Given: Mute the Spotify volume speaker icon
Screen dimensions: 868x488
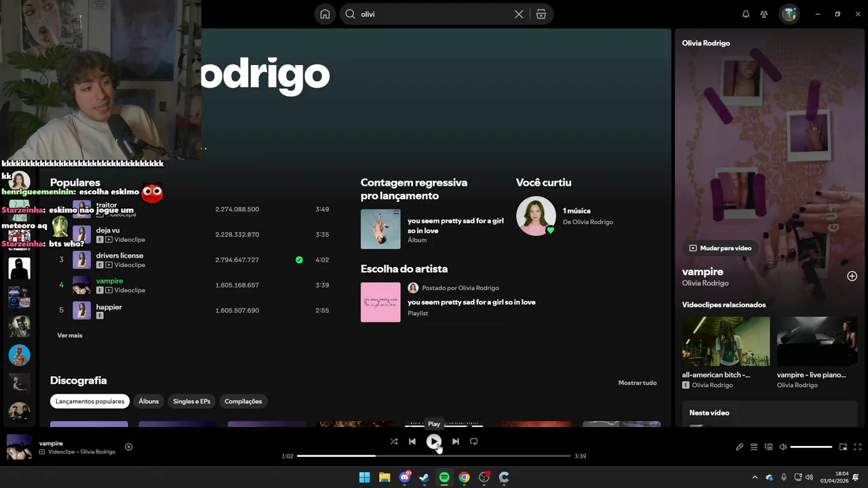Looking at the screenshot, I should pyautogui.click(x=783, y=447).
